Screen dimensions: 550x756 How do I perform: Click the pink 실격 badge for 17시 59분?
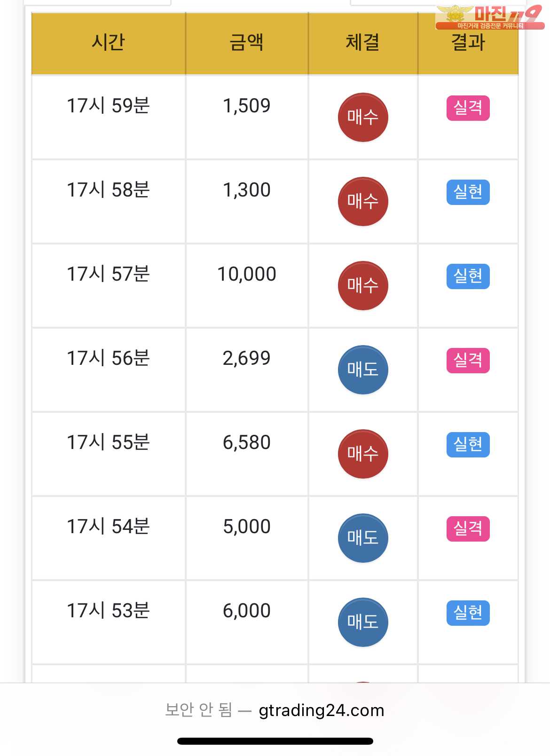(468, 108)
